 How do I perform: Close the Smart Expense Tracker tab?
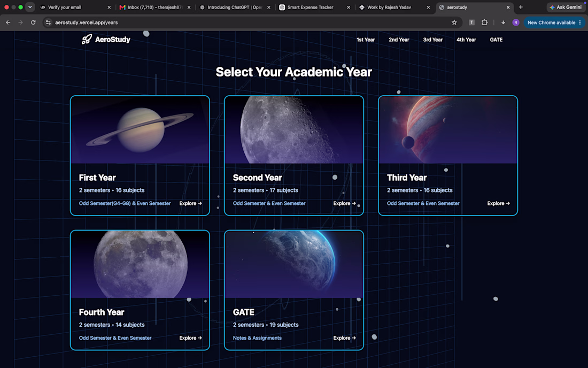tap(349, 7)
